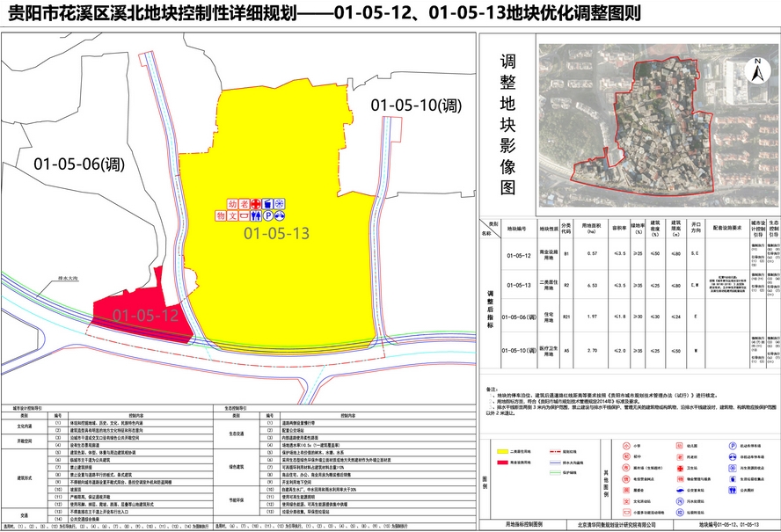Screen dimensions: 781x532
Task: Click the red cross health station icon on parcel 01-05-13
Action: 256,203
